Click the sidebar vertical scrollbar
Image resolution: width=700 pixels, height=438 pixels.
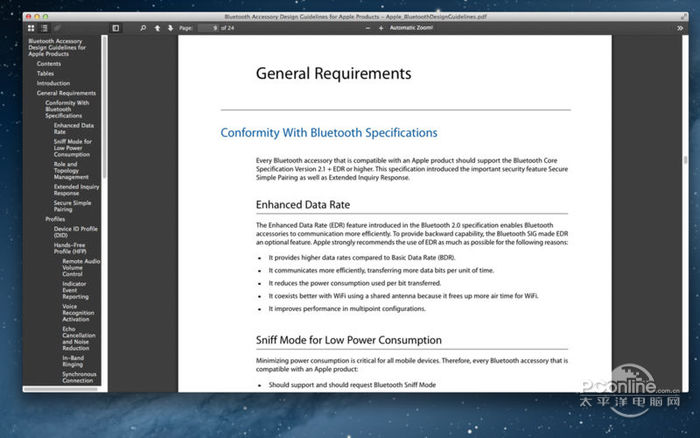coord(104,107)
